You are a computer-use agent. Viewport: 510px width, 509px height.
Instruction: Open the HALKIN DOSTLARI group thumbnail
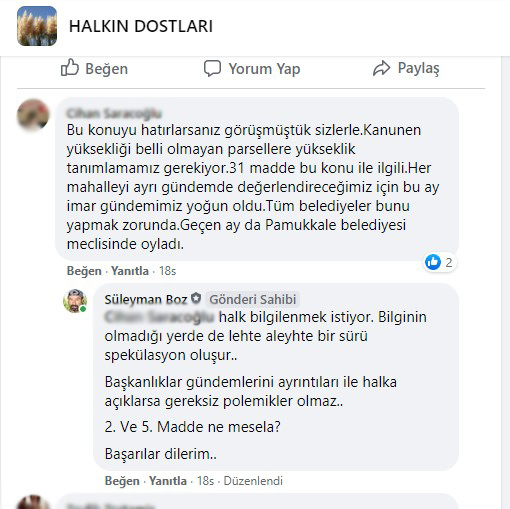(37, 26)
